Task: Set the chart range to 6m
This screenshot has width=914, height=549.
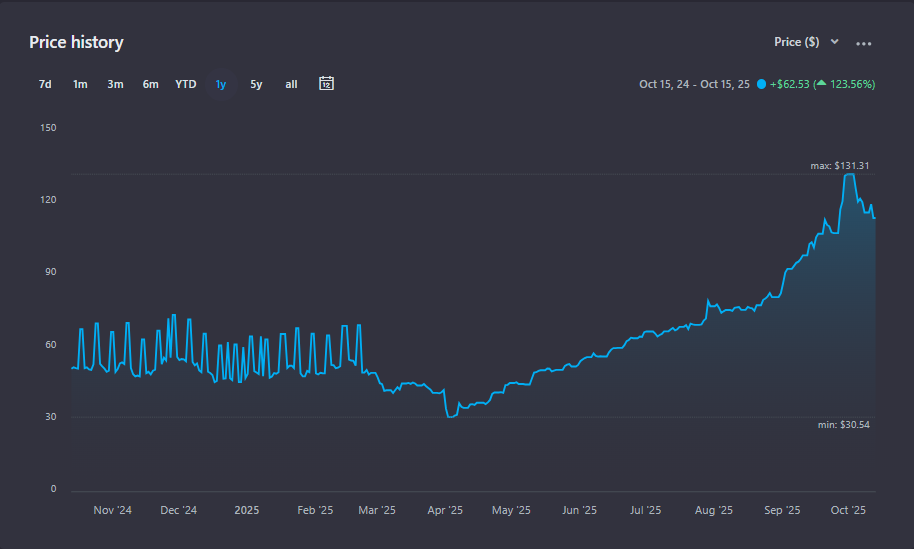Action: 150,84
